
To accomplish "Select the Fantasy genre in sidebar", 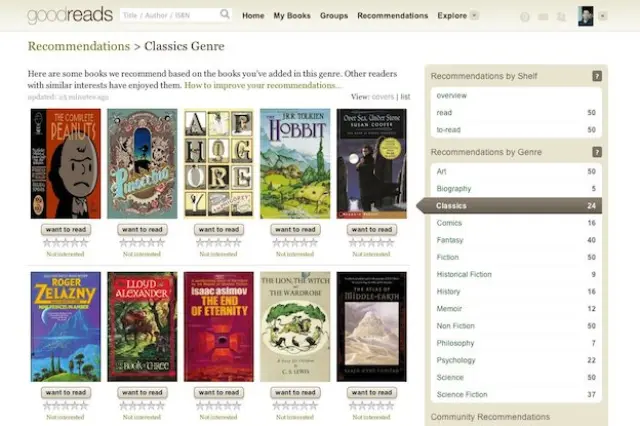I will click(451, 240).
